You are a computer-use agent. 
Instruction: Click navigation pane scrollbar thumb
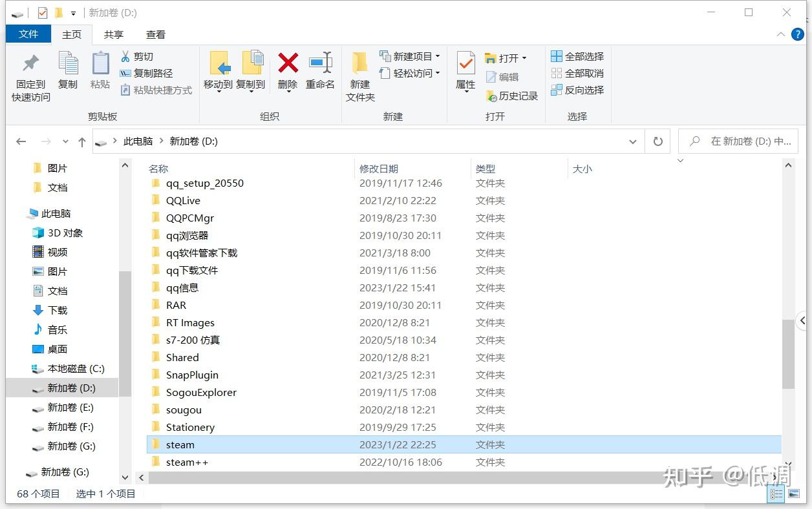pos(125,334)
